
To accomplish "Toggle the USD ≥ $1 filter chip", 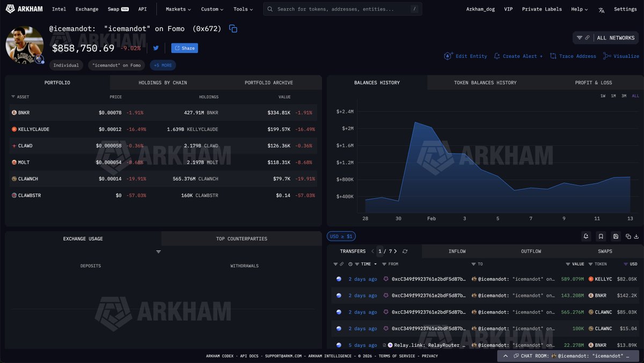I will [341, 236].
